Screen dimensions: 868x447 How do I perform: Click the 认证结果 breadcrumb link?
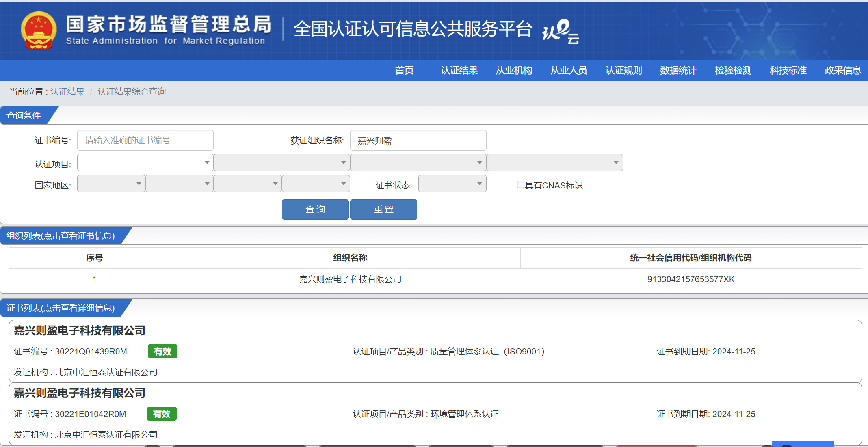(67, 92)
